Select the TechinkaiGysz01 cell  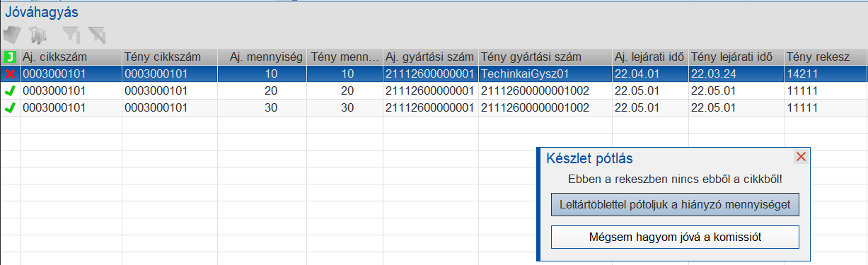coord(545,73)
